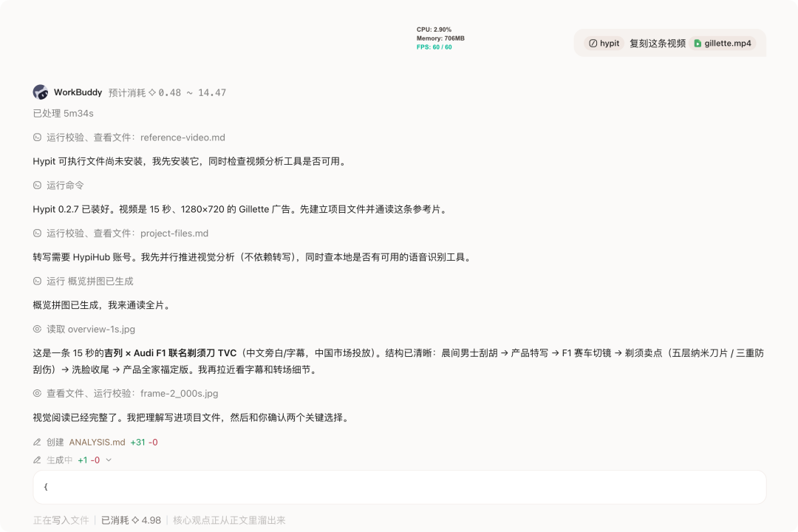
Task: Click the 已消耗 4.98 credit indicator
Action: [x=131, y=520]
